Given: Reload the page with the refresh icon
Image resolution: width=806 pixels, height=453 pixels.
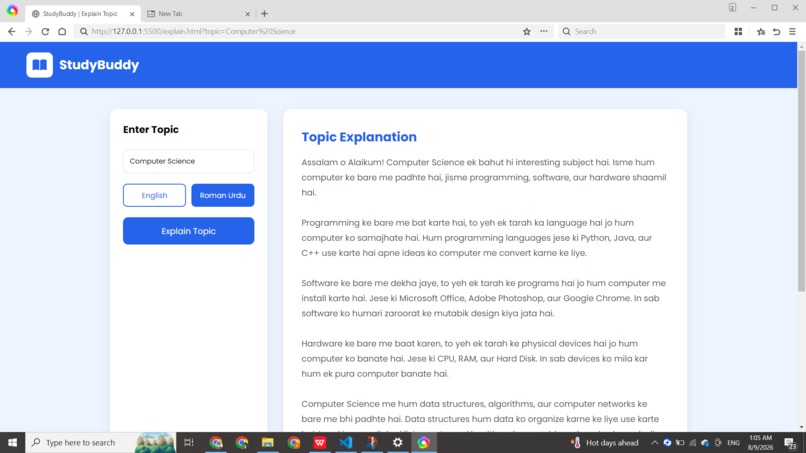Looking at the screenshot, I should point(45,31).
